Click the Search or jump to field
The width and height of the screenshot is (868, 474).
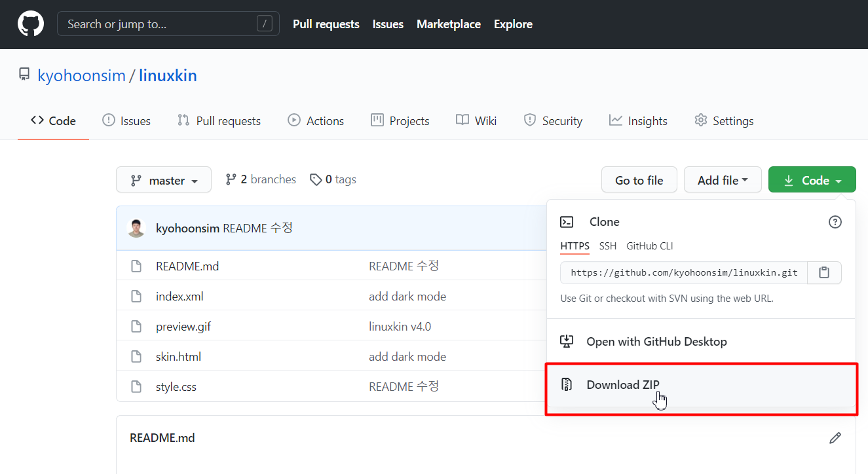point(168,24)
